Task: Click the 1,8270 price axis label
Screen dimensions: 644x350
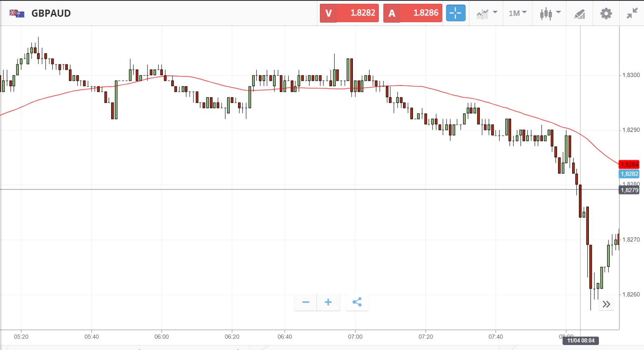Action: 631,240
